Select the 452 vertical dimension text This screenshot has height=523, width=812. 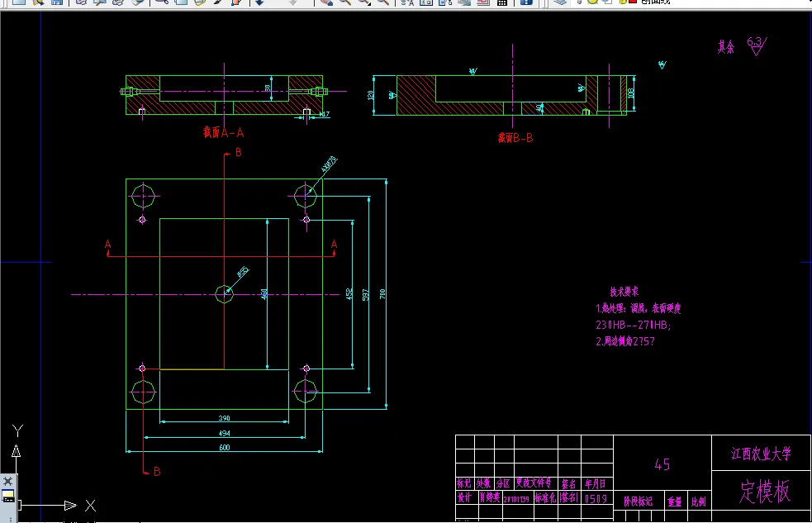click(x=349, y=293)
